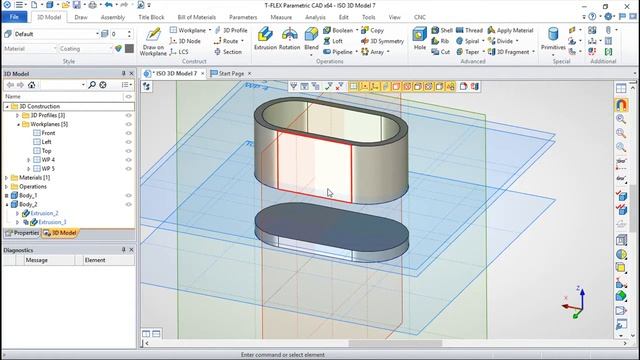Image resolution: width=640 pixels, height=360 pixels.
Task: Select the Copy operation
Action: tap(372, 30)
